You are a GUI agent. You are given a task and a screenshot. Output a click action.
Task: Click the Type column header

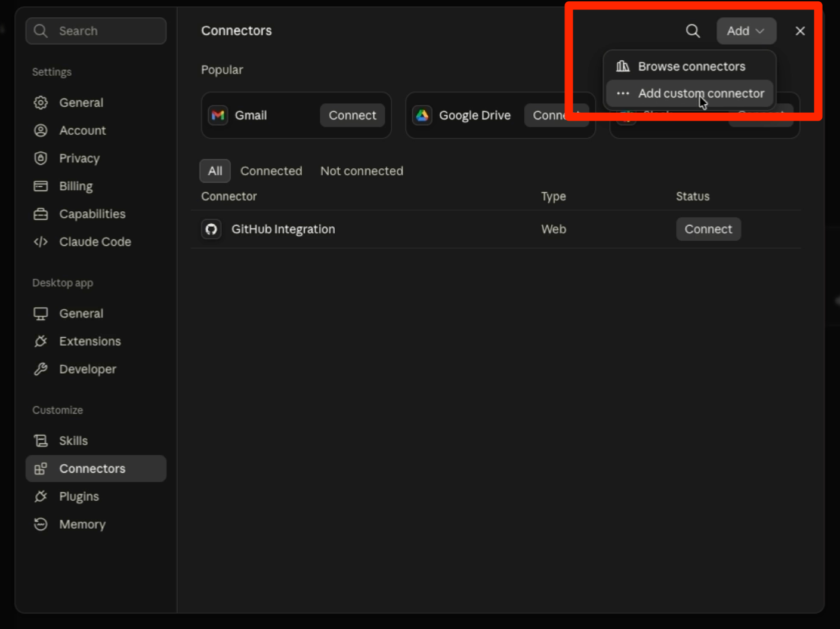click(x=554, y=196)
